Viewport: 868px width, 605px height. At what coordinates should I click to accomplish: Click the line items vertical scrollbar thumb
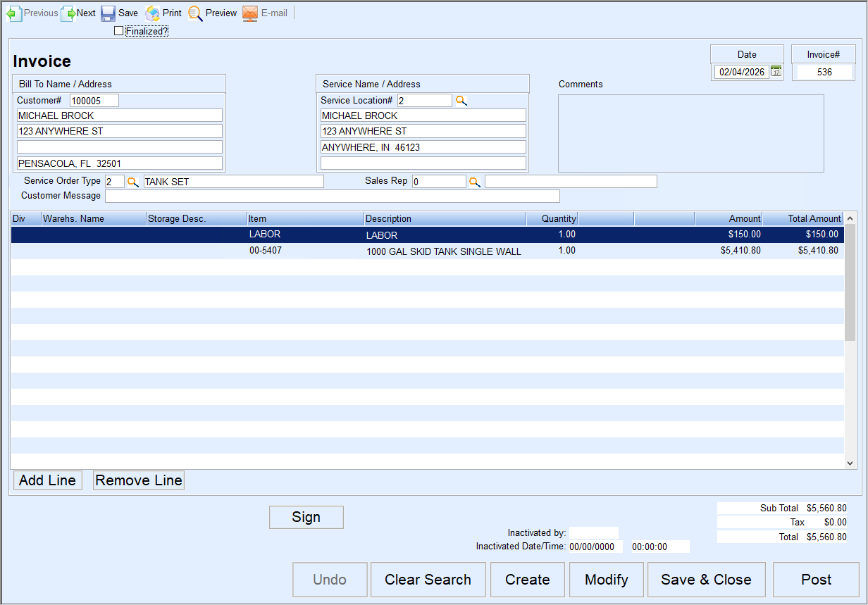pyautogui.click(x=850, y=283)
